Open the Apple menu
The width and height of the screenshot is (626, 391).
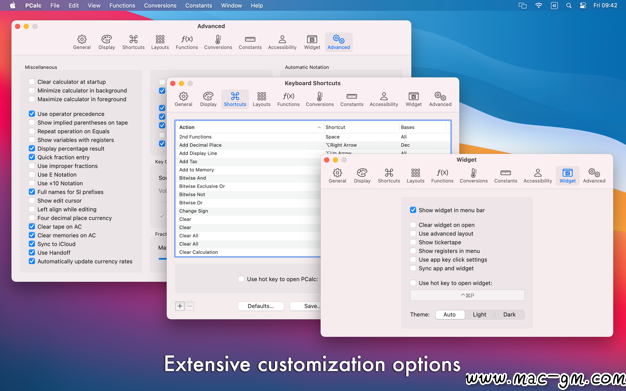pos(13,6)
